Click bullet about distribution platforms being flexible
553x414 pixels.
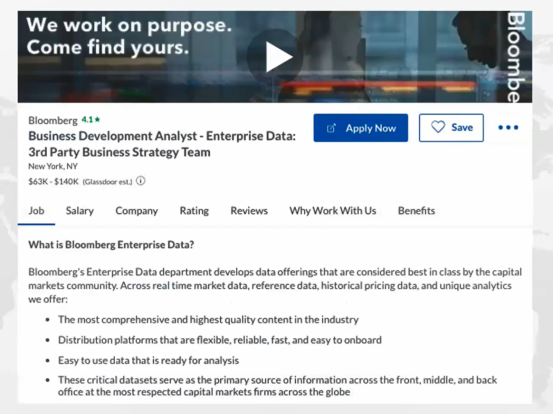[x=220, y=340]
